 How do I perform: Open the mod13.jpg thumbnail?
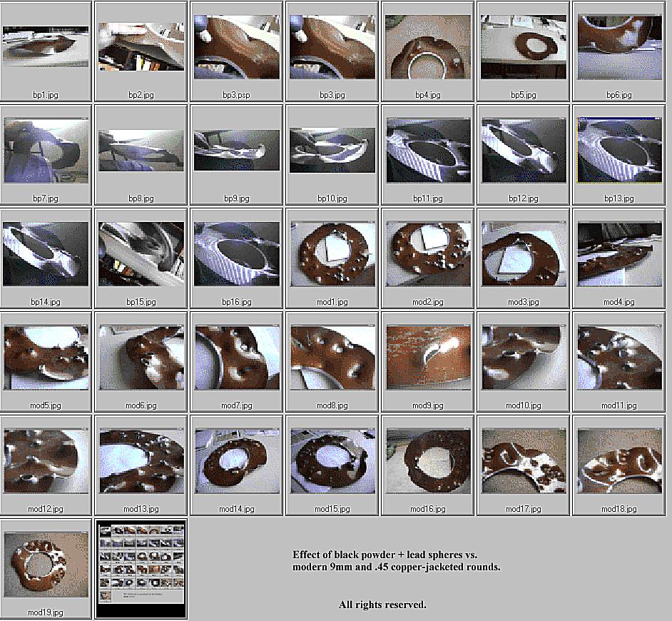(x=141, y=461)
